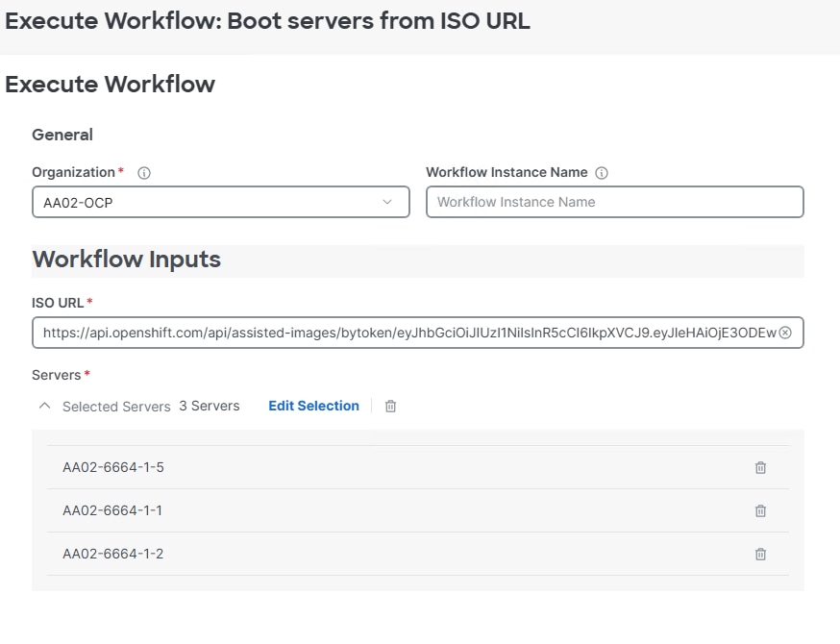Click the '3 Servers' count text
The image size is (840, 644).
[210, 407]
